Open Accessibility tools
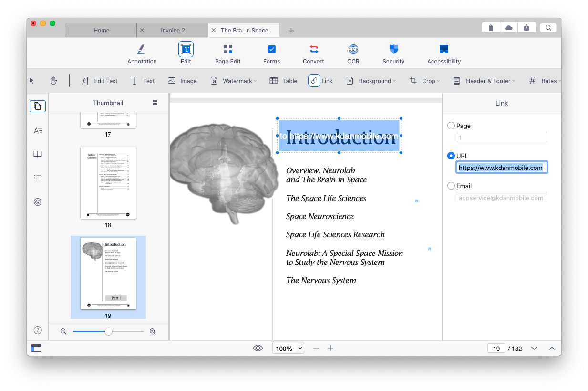This screenshot has height=391, width=588. click(x=444, y=53)
